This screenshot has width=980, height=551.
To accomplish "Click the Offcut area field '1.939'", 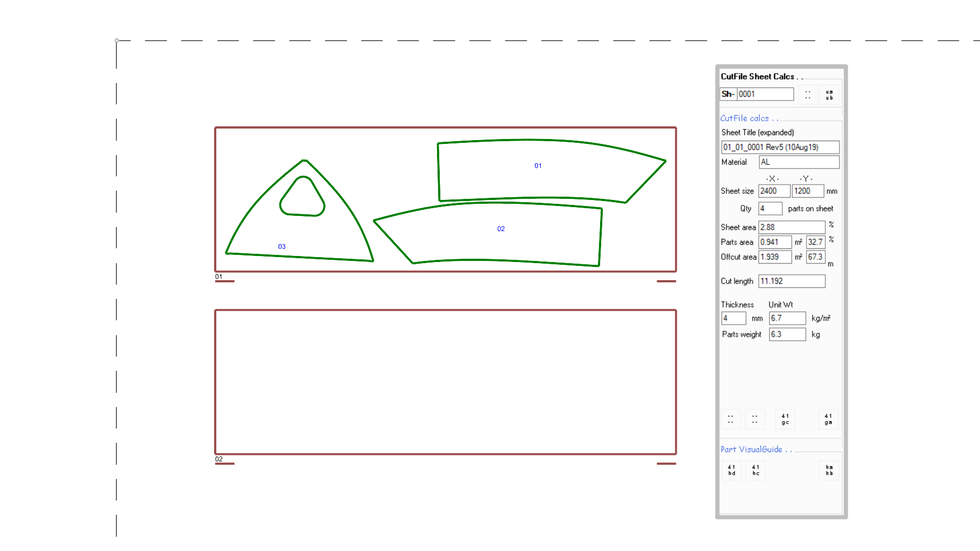I will 775,257.
